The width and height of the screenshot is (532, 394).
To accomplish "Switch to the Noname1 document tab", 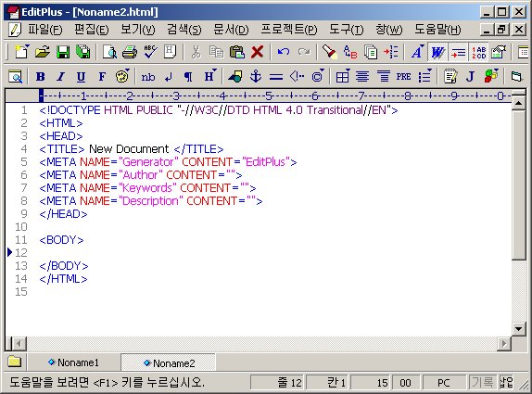I will [x=74, y=362].
